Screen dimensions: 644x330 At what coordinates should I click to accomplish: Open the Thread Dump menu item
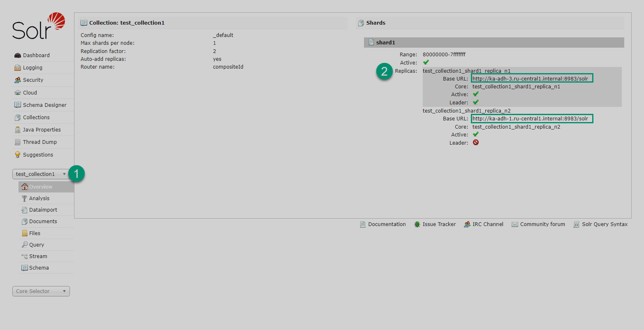pyautogui.click(x=43, y=142)
